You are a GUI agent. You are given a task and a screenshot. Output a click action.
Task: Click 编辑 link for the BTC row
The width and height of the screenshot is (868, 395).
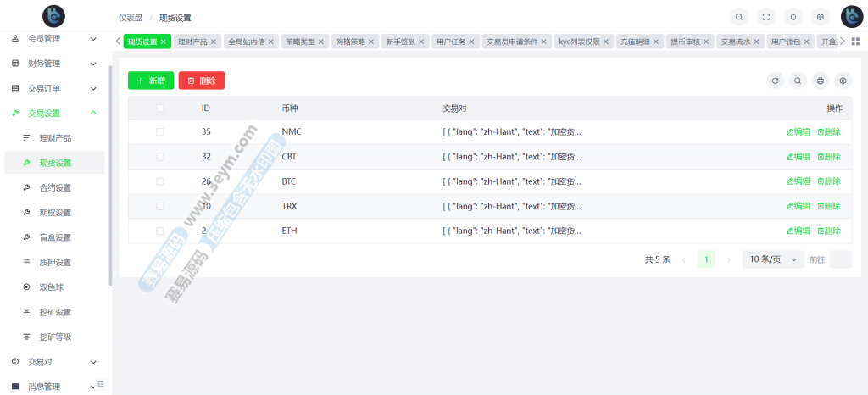pyautogui.click(x=798, y=181)
